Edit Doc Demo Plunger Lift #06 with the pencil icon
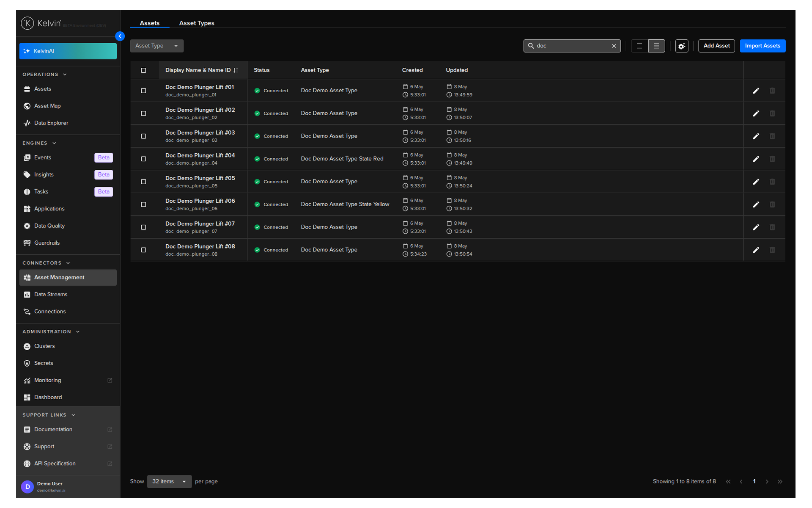 (x=756, y=204)
